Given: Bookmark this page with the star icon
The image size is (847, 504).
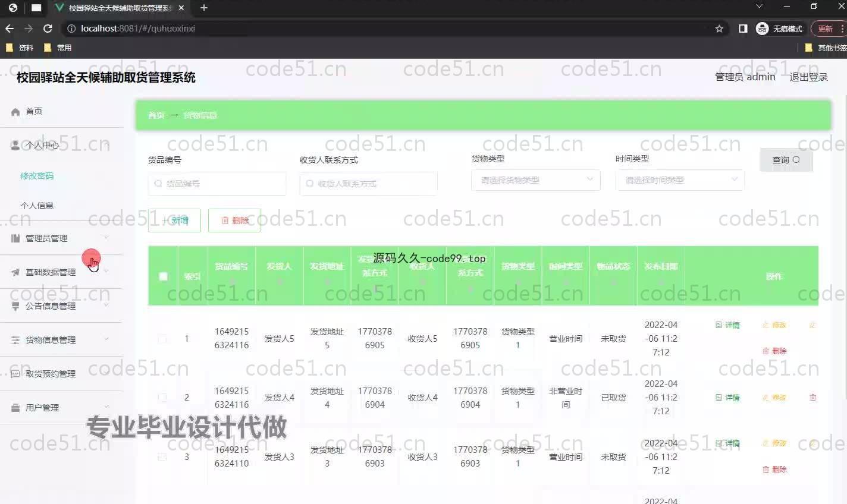Looking at the screenshot, I should click(x=719, y=29).
